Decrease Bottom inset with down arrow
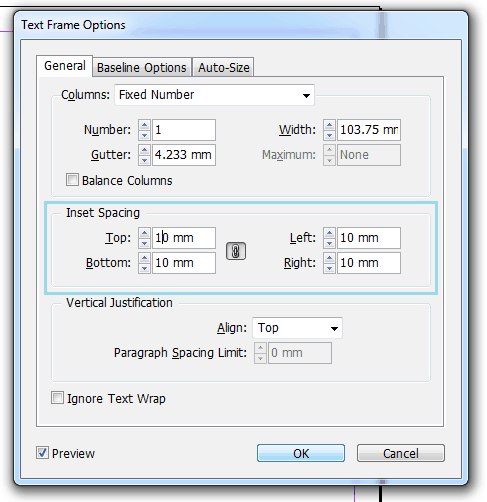This screenshot has width=487, height=502. point(144,268)
